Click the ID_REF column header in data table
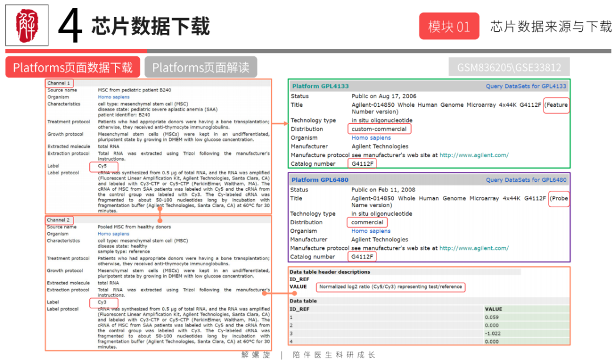 click(300, 309)
